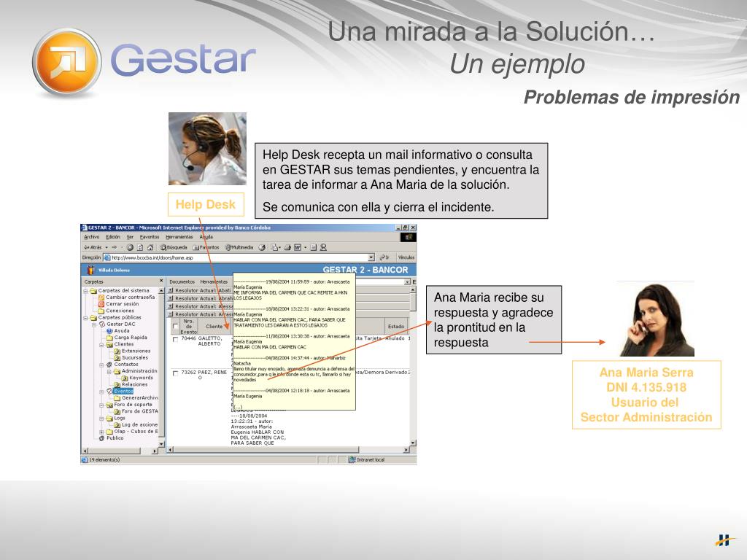Expand Resolutor Actual: Aless group
This screenshot has width=747, height=560.
pos(171,306)
